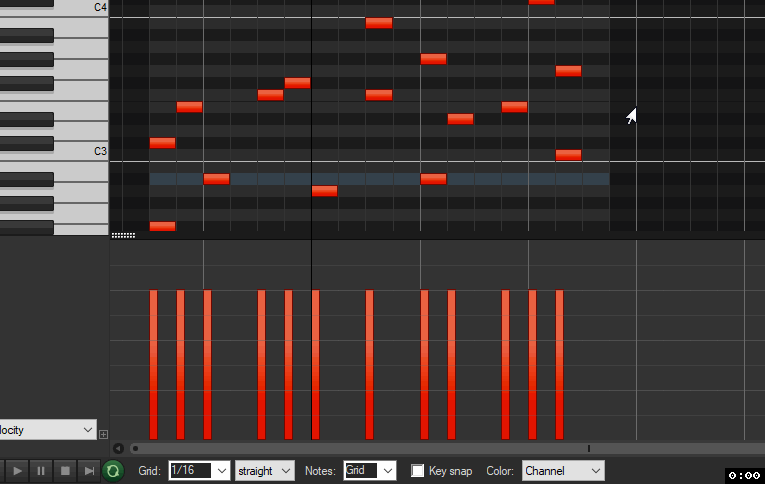Click the Grid: label
765x484 pixels.
[x=149, y=471]
